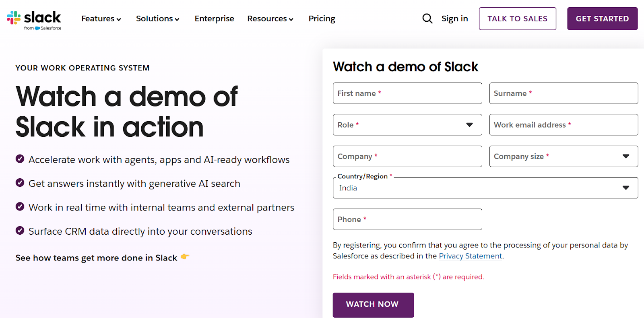The width and height of the screenshot is (644, 318).
Task: Expand the Solutions menu
Action: (157, 19)
